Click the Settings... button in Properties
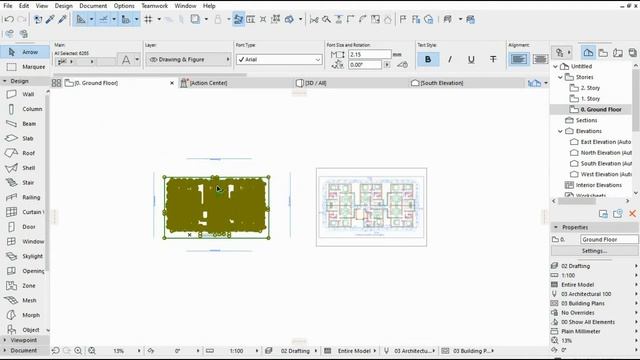The width and height of the screenshot is (640, 360). (x=594, y=251)
